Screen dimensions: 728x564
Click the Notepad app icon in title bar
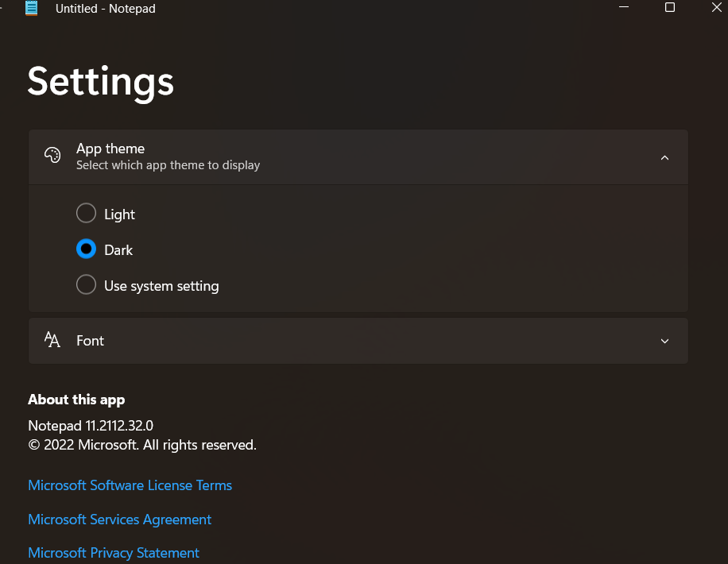click(x=31, y=9)
